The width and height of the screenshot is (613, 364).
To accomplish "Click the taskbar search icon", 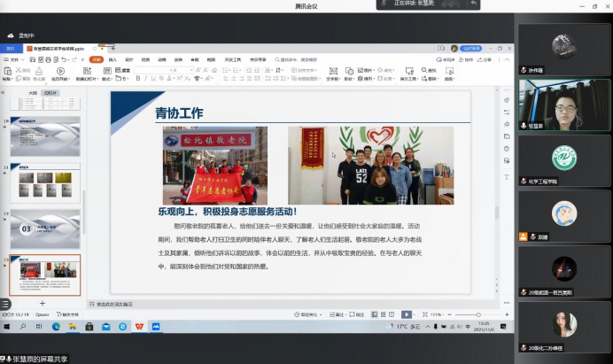I will (23, 327).
